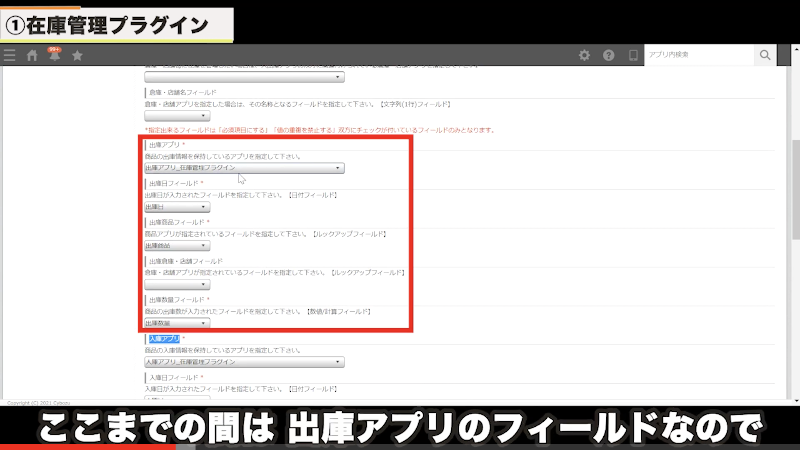Open the topmost partially visible dropdown
Screen dimensions: 800x452
point(244,77)
